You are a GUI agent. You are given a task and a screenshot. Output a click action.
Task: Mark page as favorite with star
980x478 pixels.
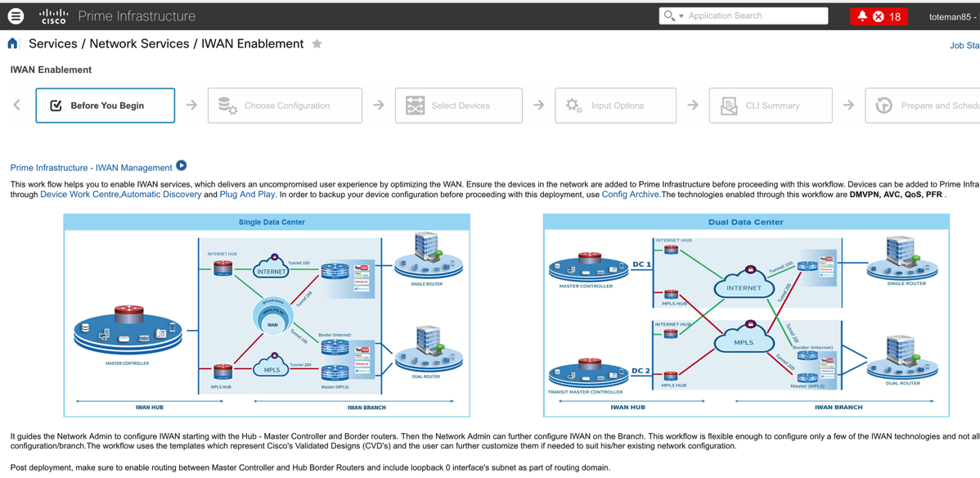point(317,44)
